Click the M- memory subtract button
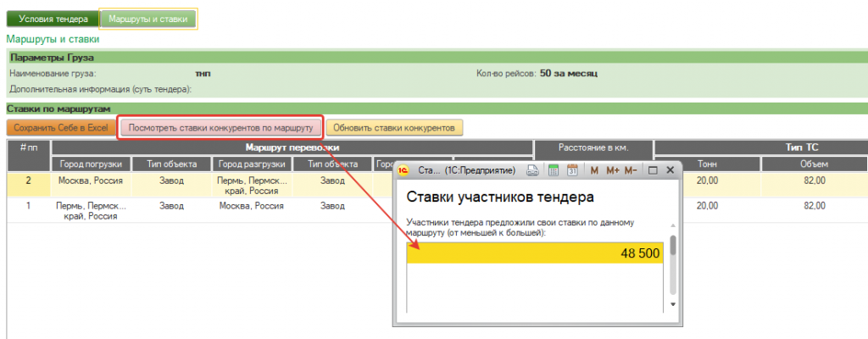 pyautogui.click(x=631, y=170)
